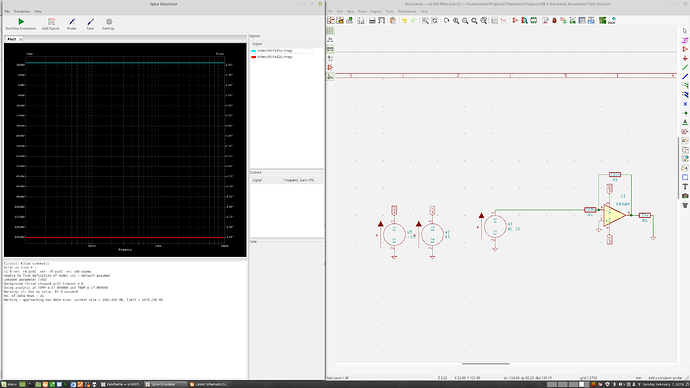Select the blue Place Bus tool
This screenshot has width=690, height=388.
tap(685, 77)
